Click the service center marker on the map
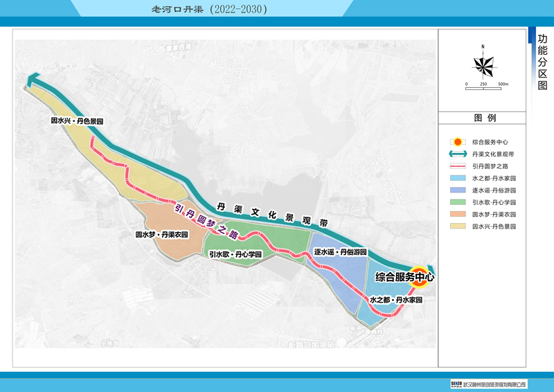This screenshot has width=554, height=392. 420,276
